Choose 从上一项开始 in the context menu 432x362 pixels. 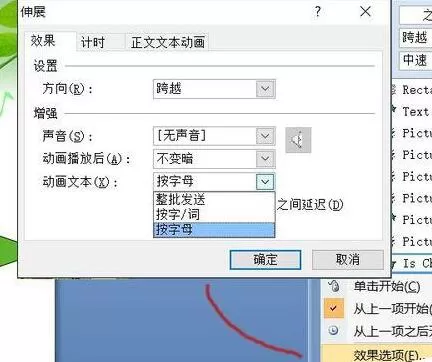[x=377, y=308]
